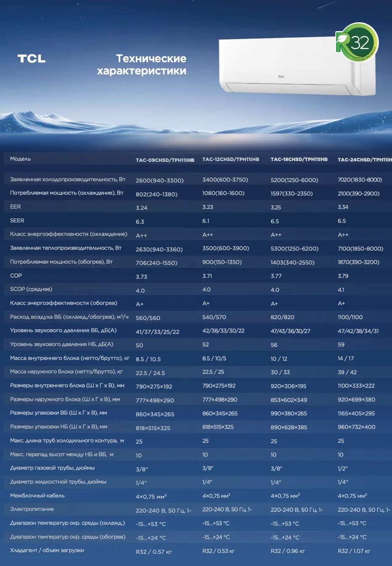The image size is (392, 566).
Task: Click the indoor dimensions '920×306×195'
Action: pos(288,386)
